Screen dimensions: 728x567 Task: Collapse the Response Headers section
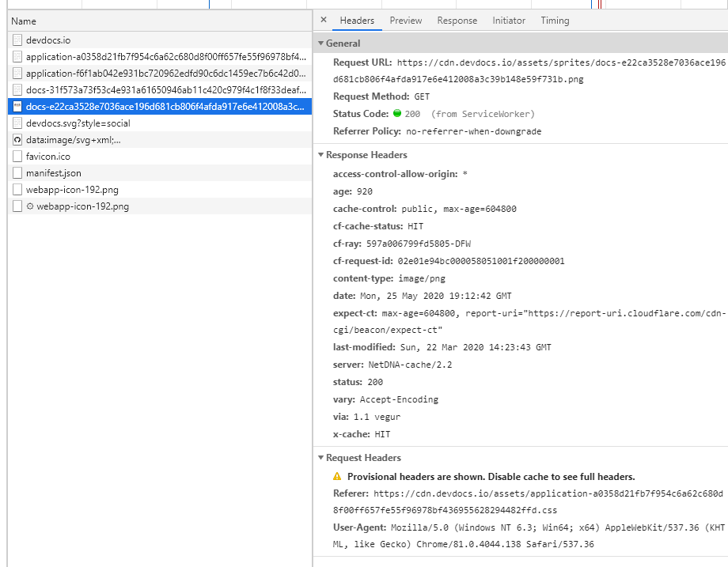[x=321, y=155]
